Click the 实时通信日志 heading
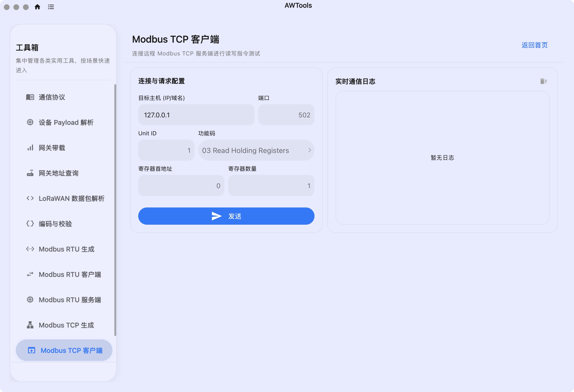This screenshot has height=392, width=574. [x=355, y=82]
